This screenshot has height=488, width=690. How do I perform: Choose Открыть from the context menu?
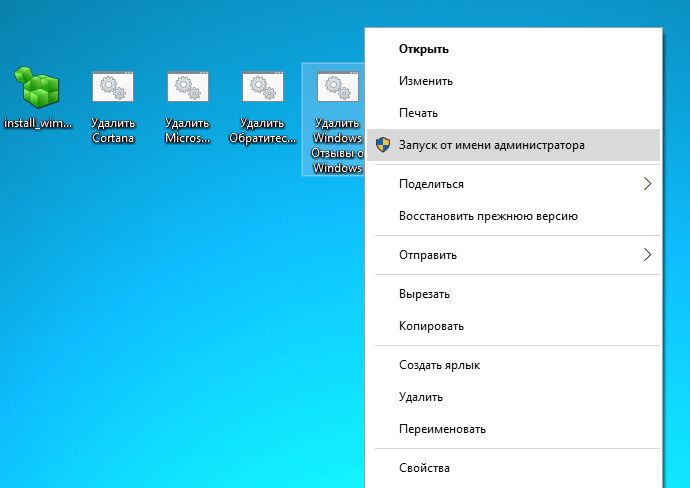(423, 48)
